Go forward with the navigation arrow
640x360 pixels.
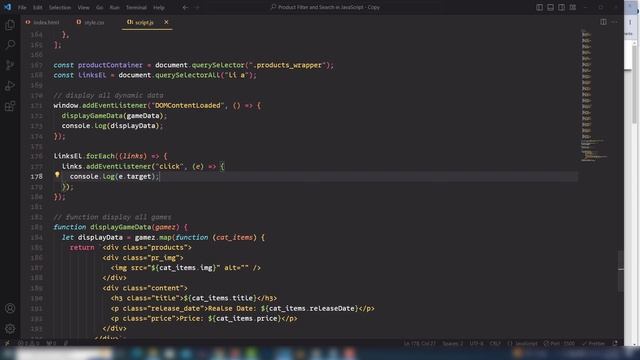[x=198, y=7]
